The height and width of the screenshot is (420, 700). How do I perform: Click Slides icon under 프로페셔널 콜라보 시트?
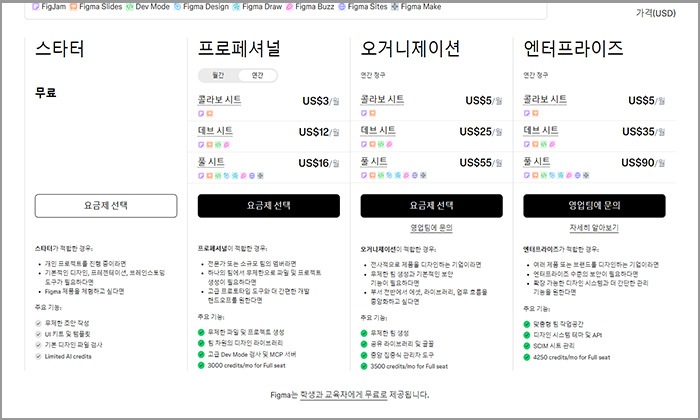coord(210,113)
